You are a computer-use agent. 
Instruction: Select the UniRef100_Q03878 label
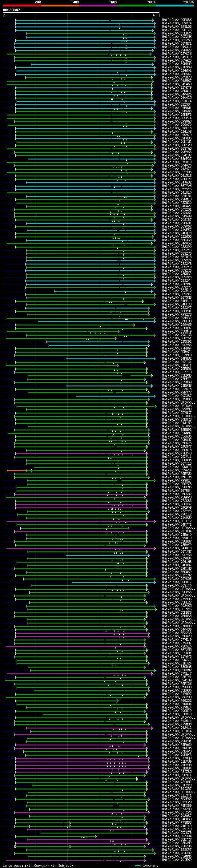[x=177, y=78]
